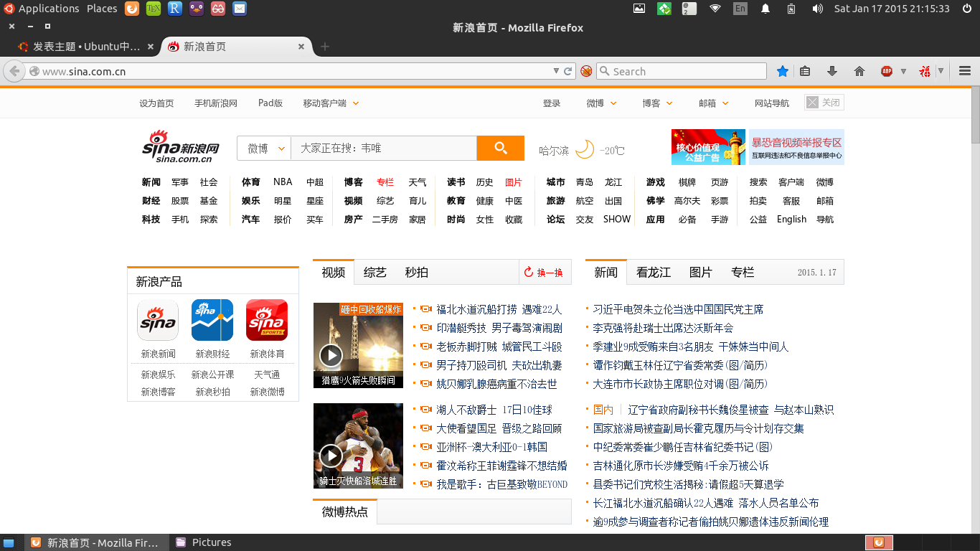Open the 暴恐音视频举报专区 banner
Image resolution: width=980 pixels, height=551 pixels.
tap(796, 147)
